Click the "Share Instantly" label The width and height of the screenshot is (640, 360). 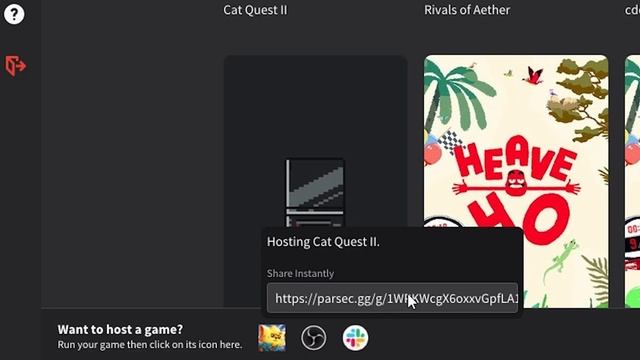coord(300,273)
